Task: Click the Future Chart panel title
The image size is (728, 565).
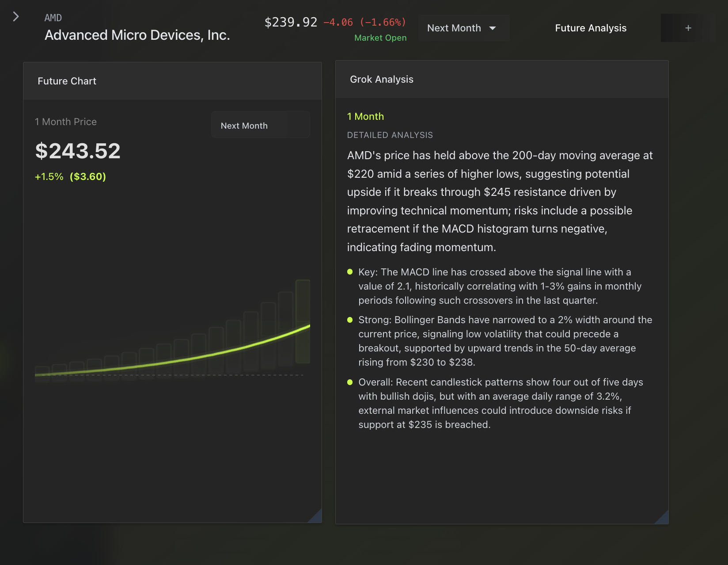Action: [x=67, y=81]
